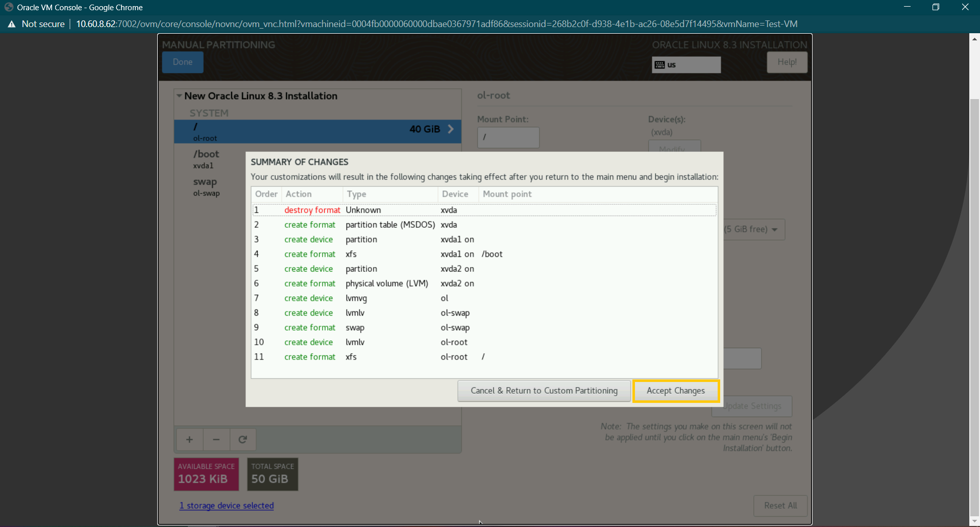980x527 pixels.
Task: Click the Not secure warning icon
Action: [x=12, y=24]
